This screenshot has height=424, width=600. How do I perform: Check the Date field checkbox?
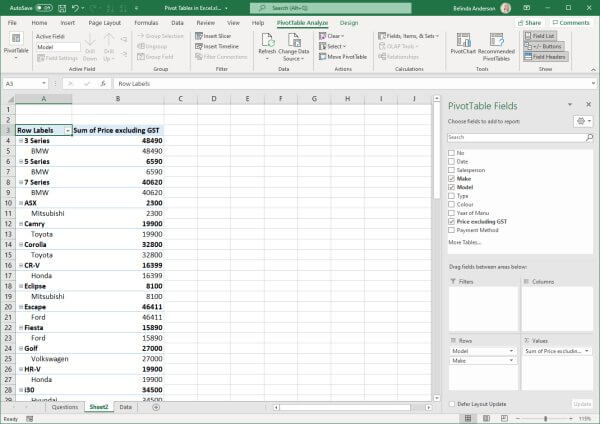point(452,161)
